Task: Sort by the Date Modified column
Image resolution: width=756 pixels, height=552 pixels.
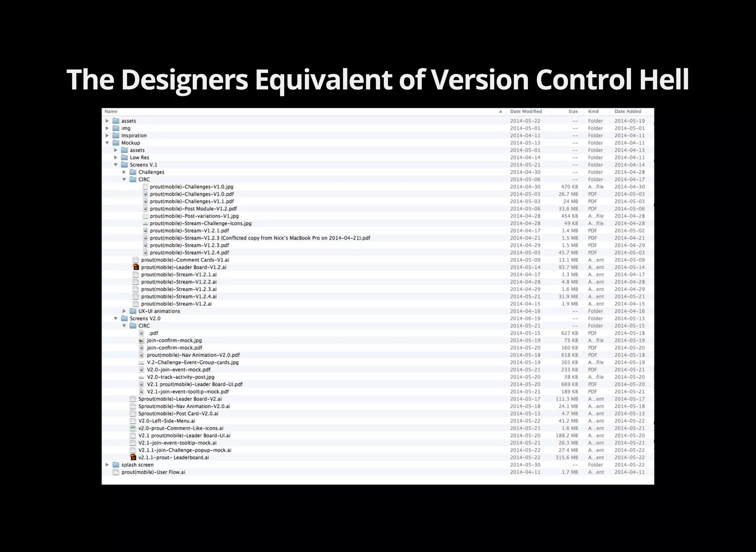Action: point(526,112)
